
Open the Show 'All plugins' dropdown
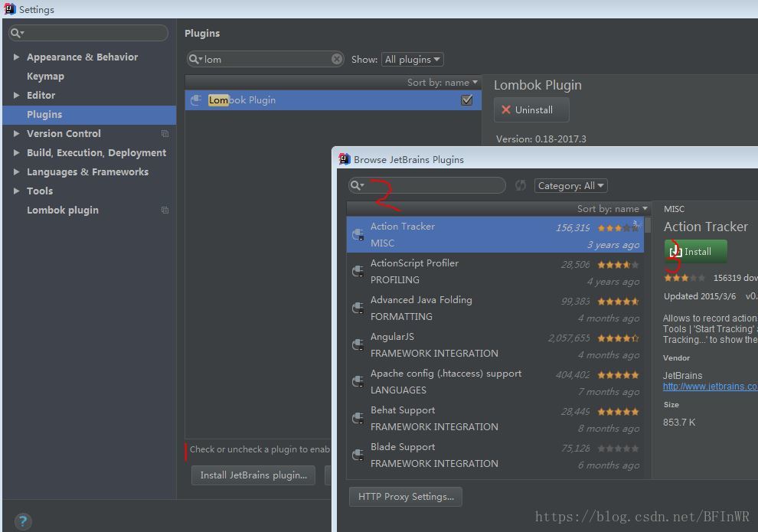[413, 60]
